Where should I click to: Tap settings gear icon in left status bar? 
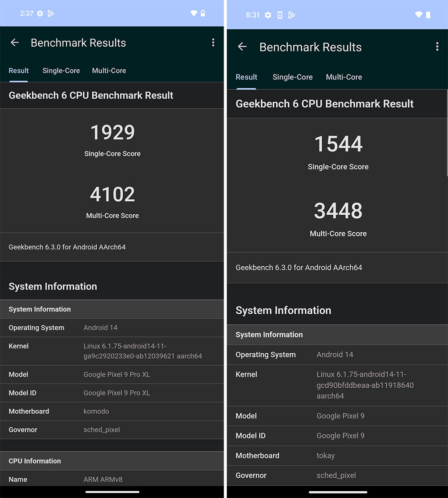[40, 13]
